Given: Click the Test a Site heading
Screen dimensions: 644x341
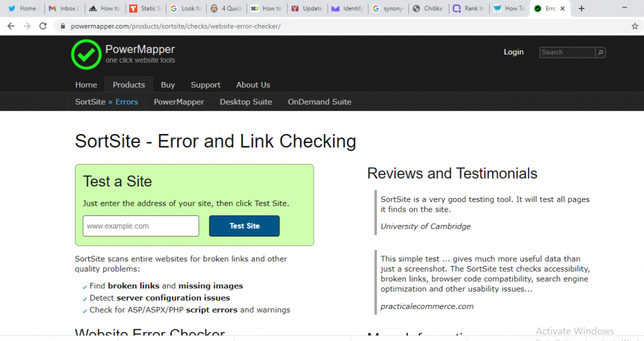Looking at the screenshot, I should pos(117,181).
